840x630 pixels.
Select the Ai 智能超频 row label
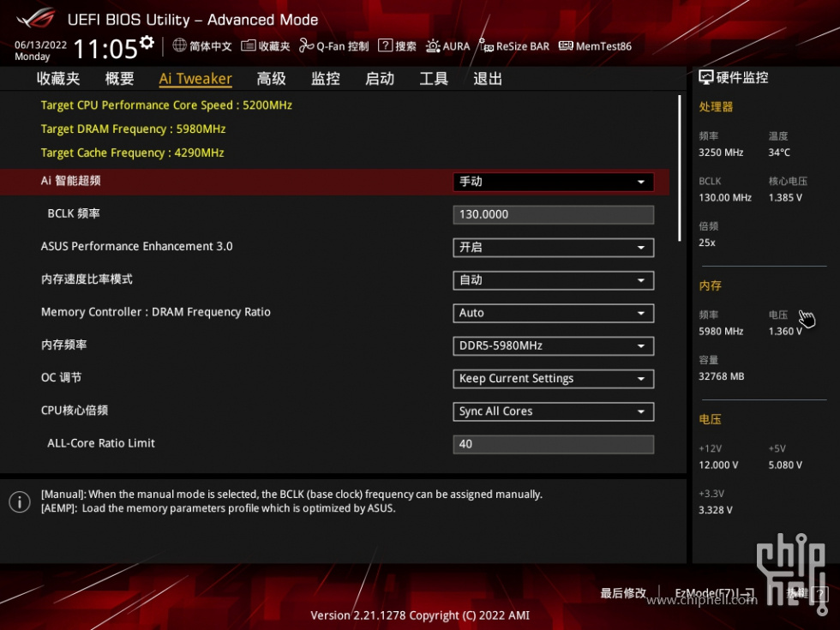coord(70,181)
